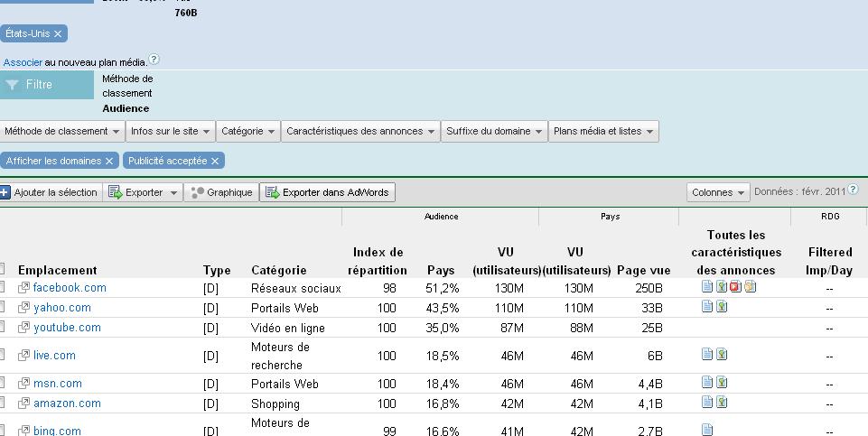Open youtube.com external link icon
The image size is (868, 436).
(x=23, y=328)
